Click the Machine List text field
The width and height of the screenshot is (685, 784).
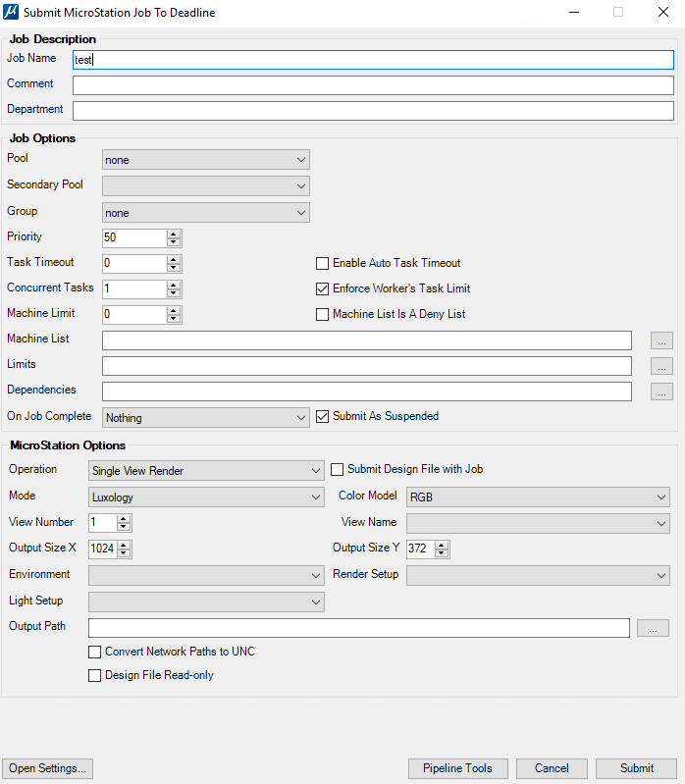(x=367, y=340)
